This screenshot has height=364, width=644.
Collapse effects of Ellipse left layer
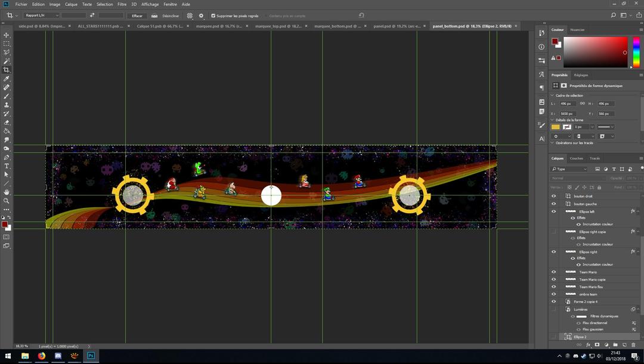(638, 211)
